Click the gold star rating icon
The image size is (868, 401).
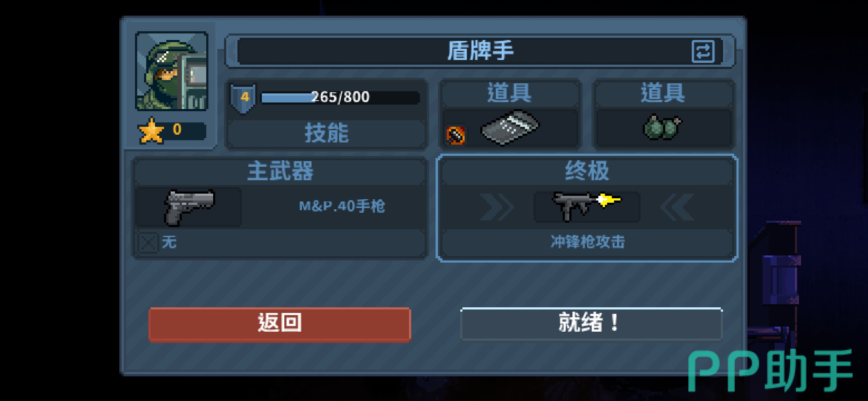click(x=151, y=130)
